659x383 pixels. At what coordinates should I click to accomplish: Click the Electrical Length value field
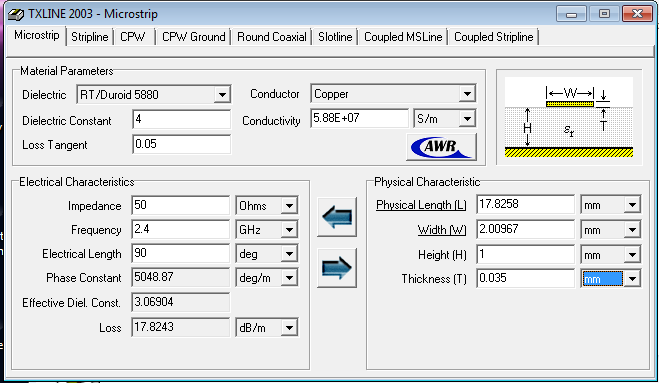180,253
